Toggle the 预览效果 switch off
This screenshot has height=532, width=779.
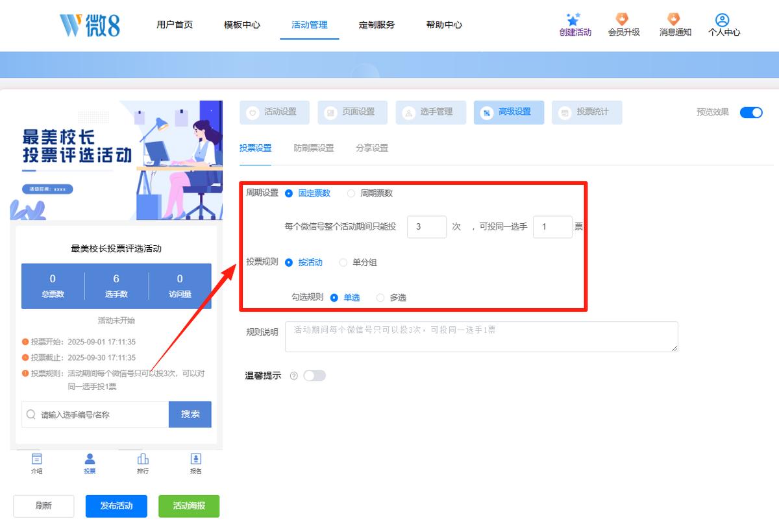click(x=751, y=112)
